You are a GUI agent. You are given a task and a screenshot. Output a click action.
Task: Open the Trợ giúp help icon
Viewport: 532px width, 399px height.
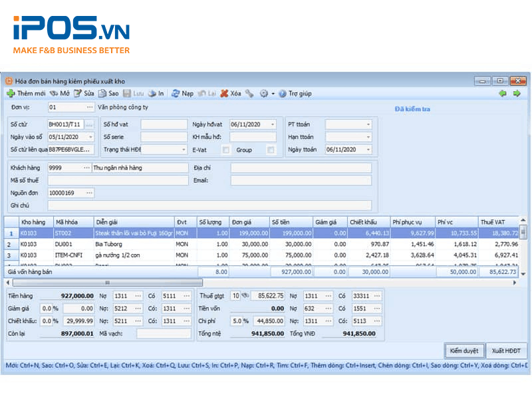pyautogui.click(x=283, y=94)
